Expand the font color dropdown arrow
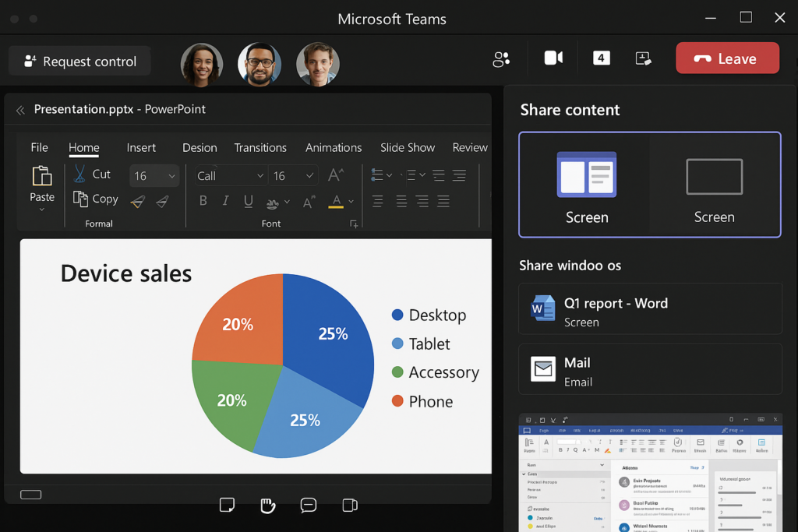 coord(351,202)
